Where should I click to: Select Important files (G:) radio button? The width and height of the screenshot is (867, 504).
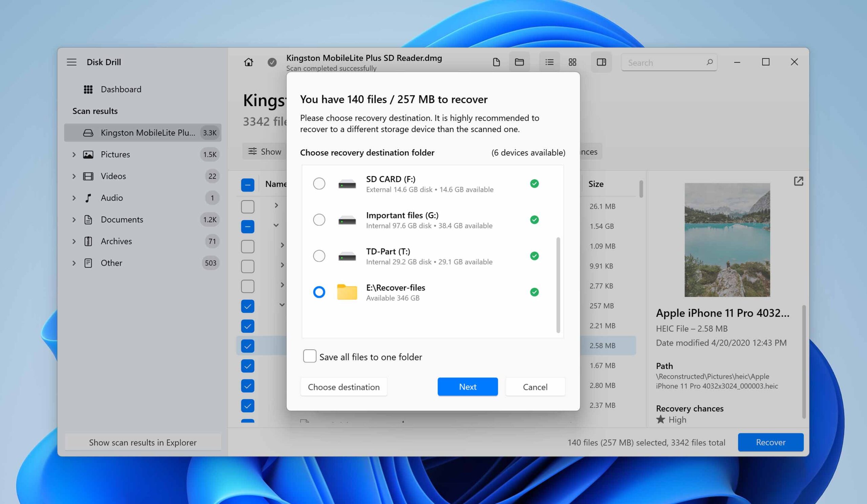coord(319,220)
